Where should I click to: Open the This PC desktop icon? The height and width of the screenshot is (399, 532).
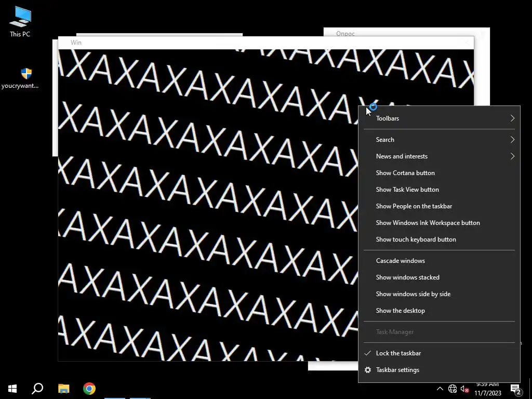(20, 21)
